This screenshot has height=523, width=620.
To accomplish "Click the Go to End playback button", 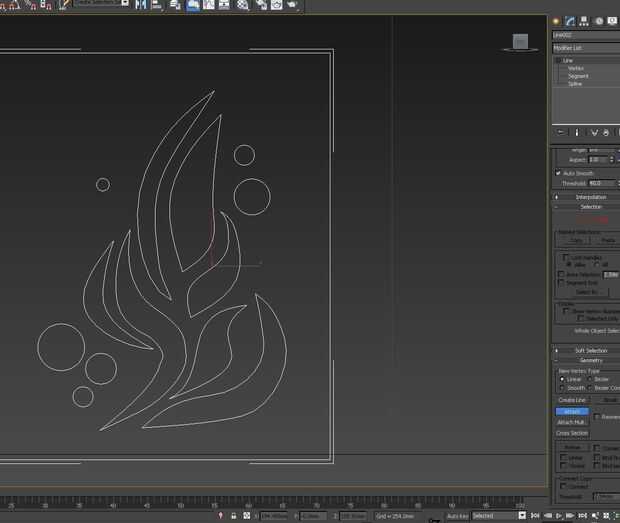I will pyautogui.click(x=582, y=515).
